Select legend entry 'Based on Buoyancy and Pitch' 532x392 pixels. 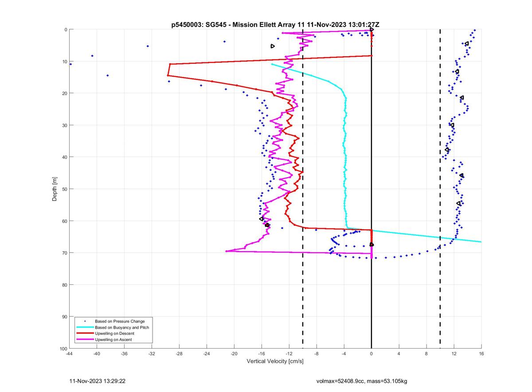pyautogui.click(x=122, y=327)
